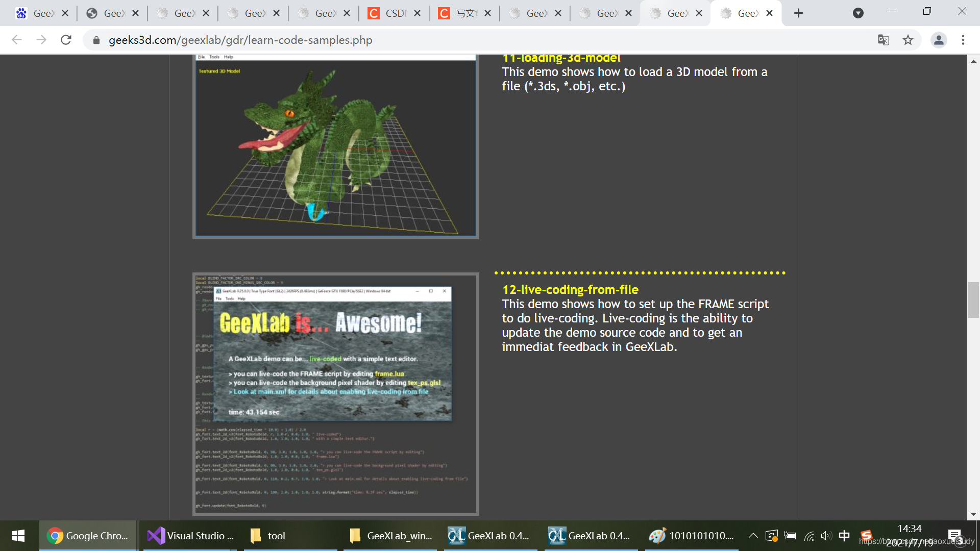This screenshot has width=980, height=551.
Task: Open a new browser tab
Action: (x=798, y=13)
